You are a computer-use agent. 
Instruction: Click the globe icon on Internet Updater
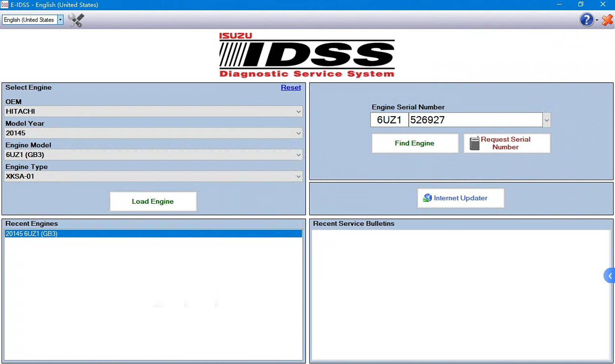coord(427,198)
